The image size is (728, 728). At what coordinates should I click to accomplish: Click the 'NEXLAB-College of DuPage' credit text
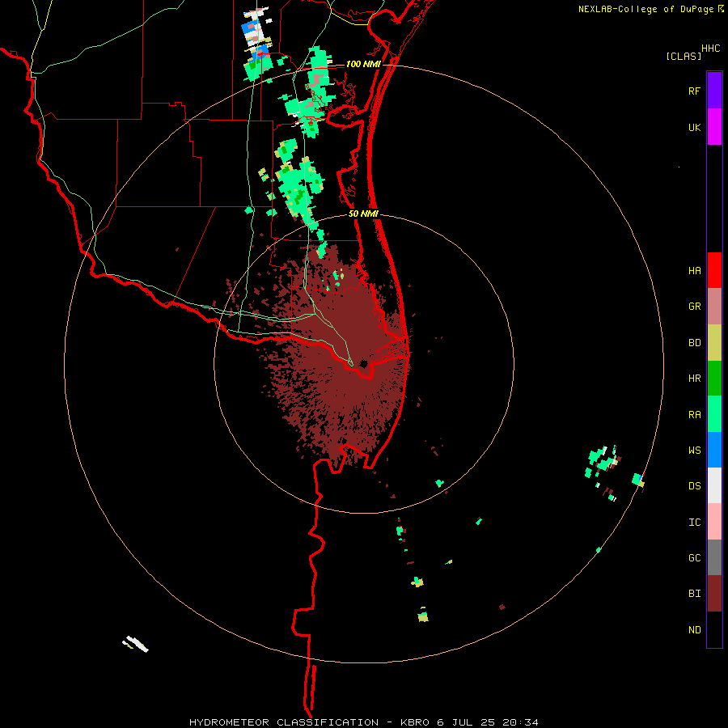click(645, 9)
